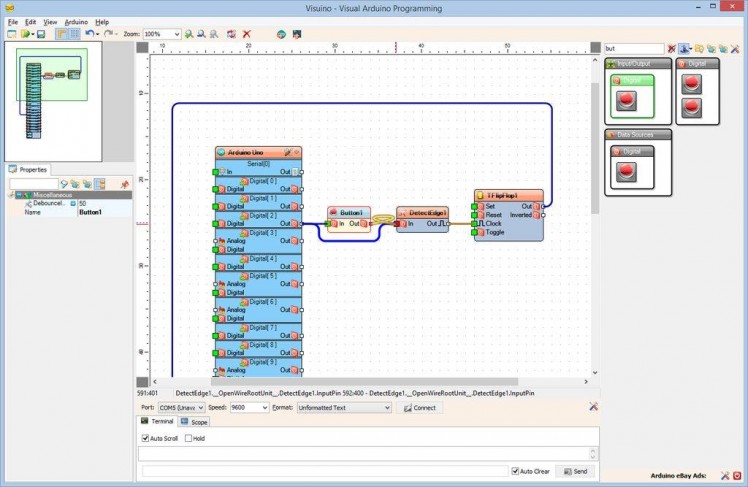The height and width of the screenshot is (487, 748).
Task: Switch to the Scope tab
Action: pos(195,422)
